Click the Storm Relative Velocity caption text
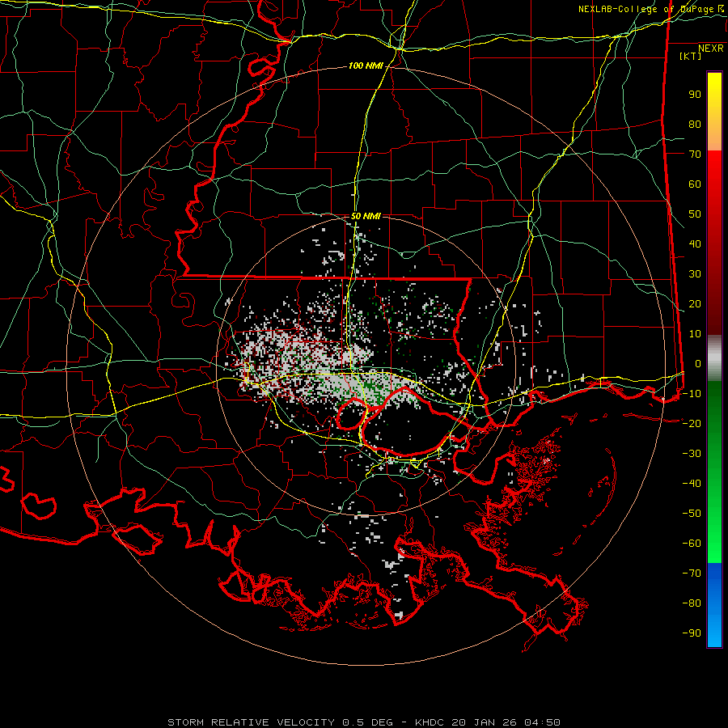Viewport: 728px width, 728px height. point(363,722)
